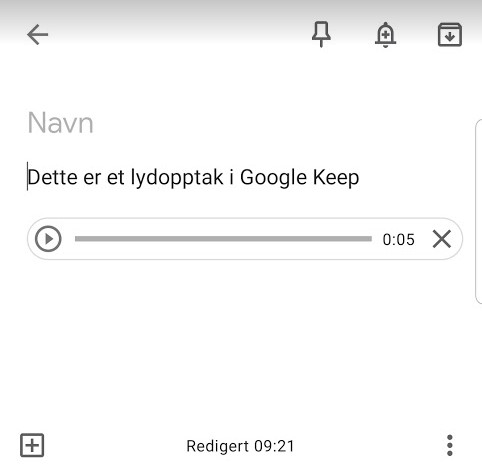Open the plus add-content menu
The height and width of the screenshot is (473, 482).
(32, 445)
